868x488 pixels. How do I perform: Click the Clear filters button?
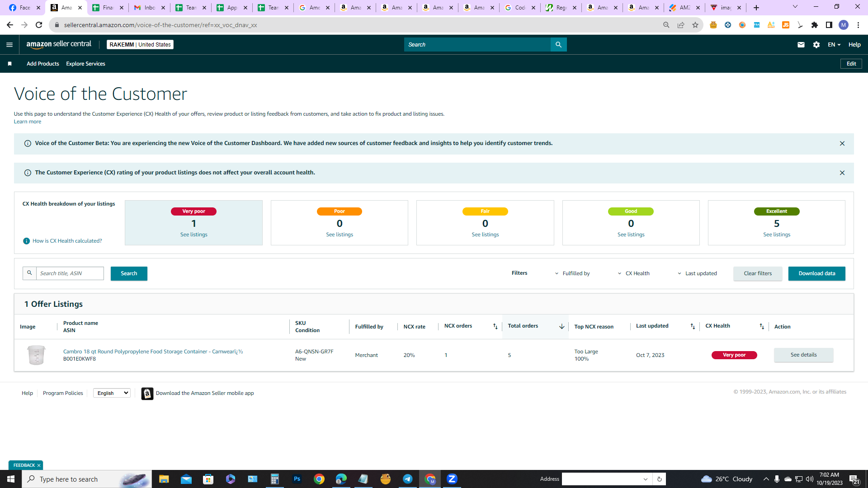(758, 273)
